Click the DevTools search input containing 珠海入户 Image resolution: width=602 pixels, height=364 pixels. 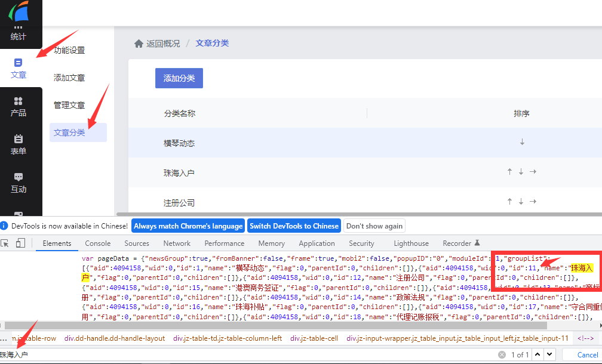point(239,354)
